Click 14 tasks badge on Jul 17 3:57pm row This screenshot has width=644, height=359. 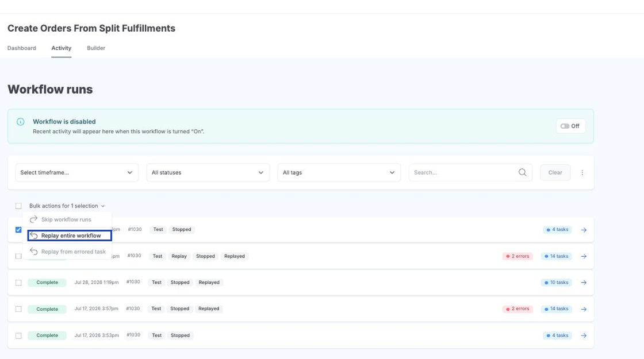(557, 309)
